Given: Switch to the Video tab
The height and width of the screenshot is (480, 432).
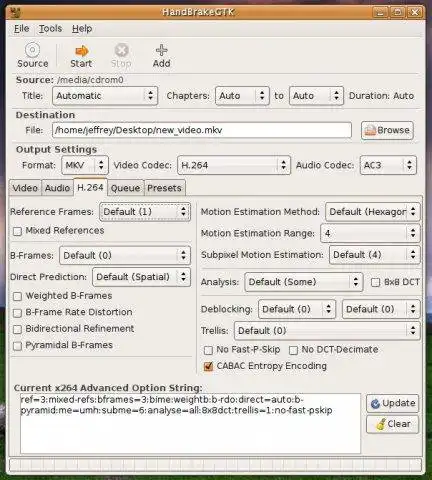Looking at the screenshot, I should (25, 188).
